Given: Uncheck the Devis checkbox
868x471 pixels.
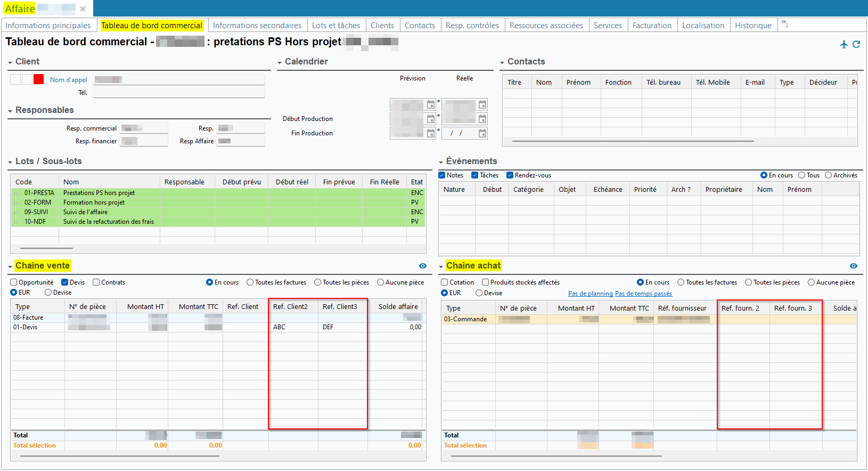Looking at the screenshot, I should (x=65, y=282).
